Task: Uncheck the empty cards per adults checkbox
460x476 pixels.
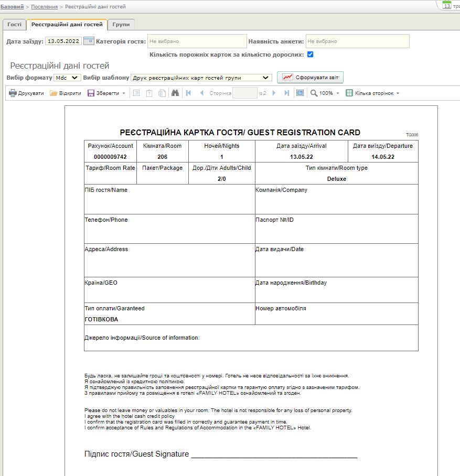Action: (310, 55)
